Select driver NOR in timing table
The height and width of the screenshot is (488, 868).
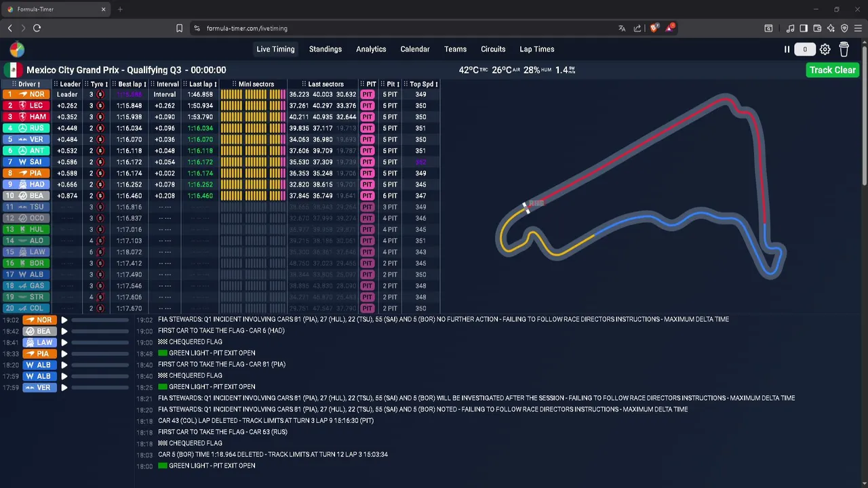coord(26,95)
